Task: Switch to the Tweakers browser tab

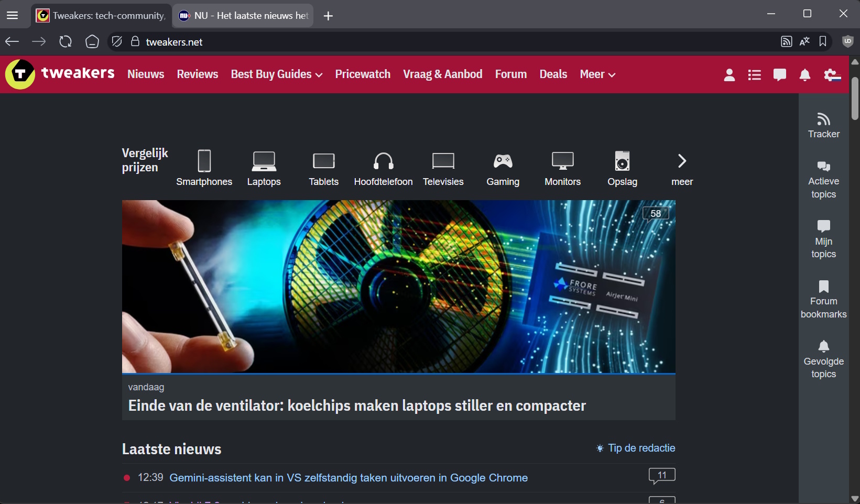Action: [101, 16]
